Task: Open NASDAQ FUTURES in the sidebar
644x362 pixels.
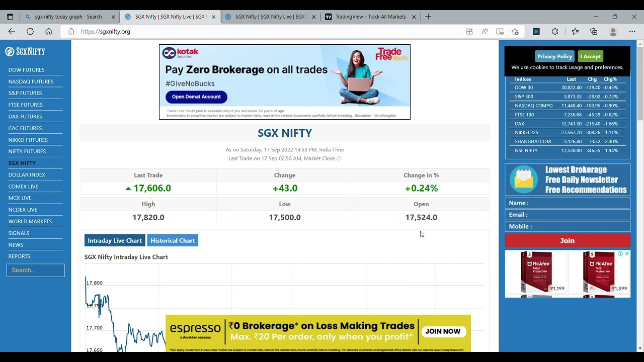Action: click(x=31, y=81)
